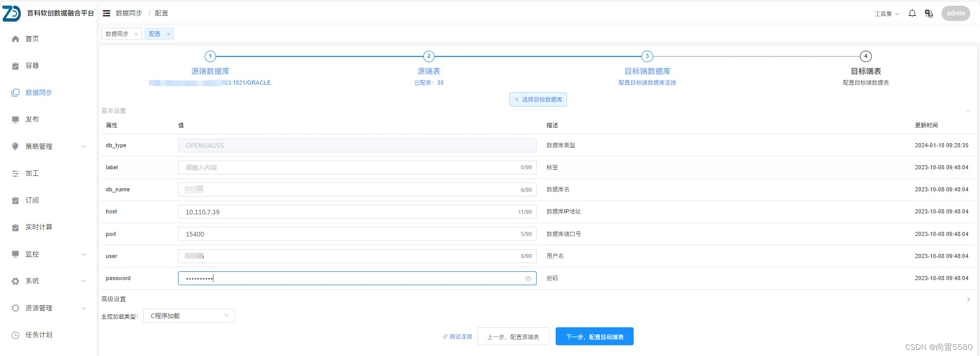Viewport: 980px width, 356px height.
Task: Click the 已配表: 35 text
Action: (429, 83)
